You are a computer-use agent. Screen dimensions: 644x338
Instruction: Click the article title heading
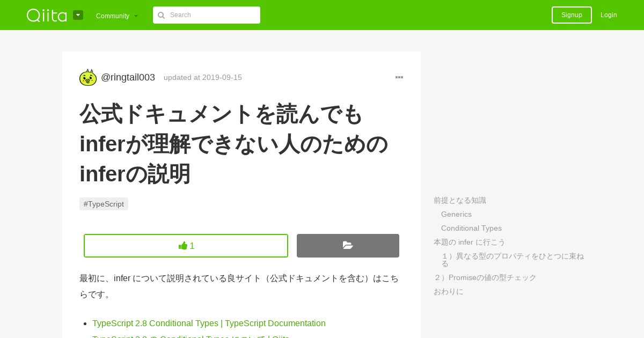tap(234, 144)
